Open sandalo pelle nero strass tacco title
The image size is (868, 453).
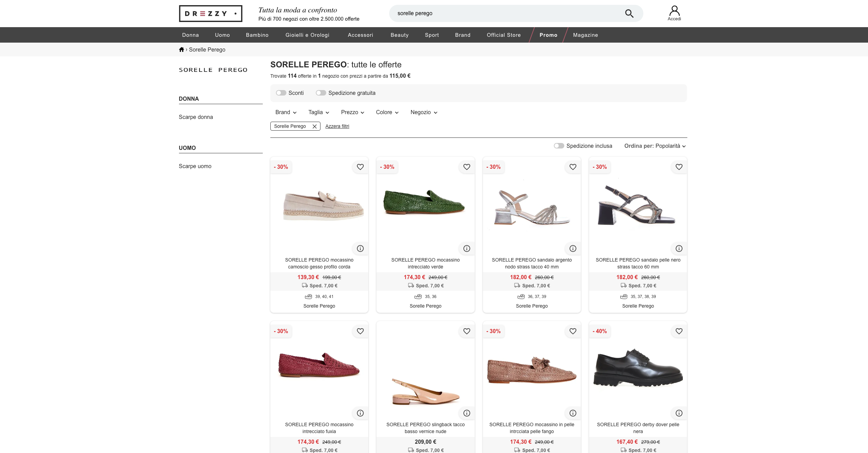(638, 263)
